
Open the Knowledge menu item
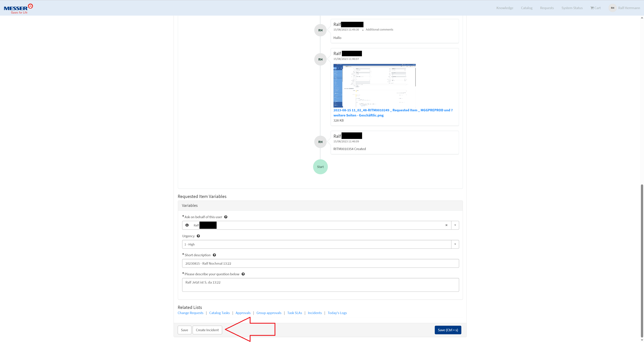coord(505,8)
